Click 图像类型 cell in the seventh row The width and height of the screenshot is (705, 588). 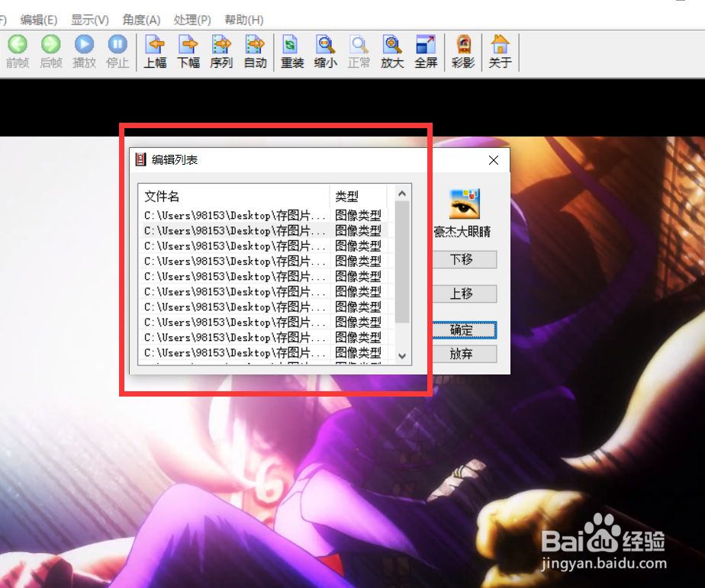pyautogui.click(x=358, y=307)
